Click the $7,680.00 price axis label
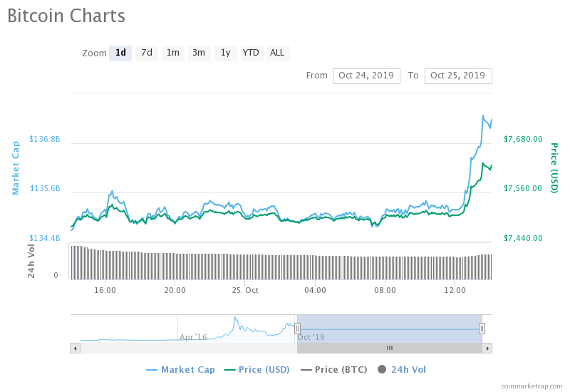Screen dimensions: 570x392 tap(523, 139)
